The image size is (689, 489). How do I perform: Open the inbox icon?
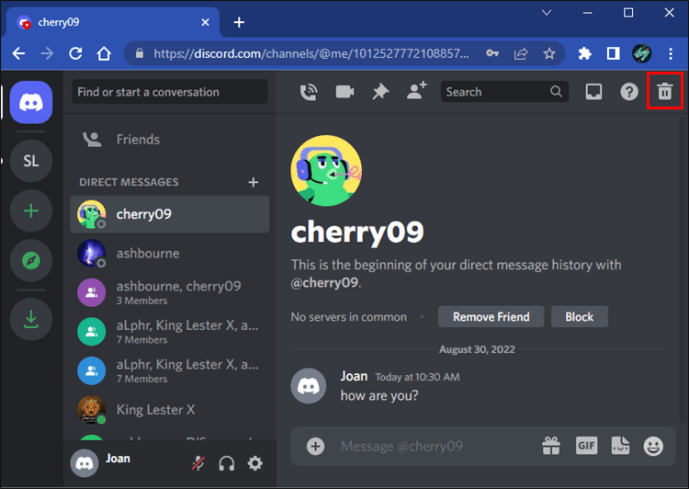click(x=594, y=92)
